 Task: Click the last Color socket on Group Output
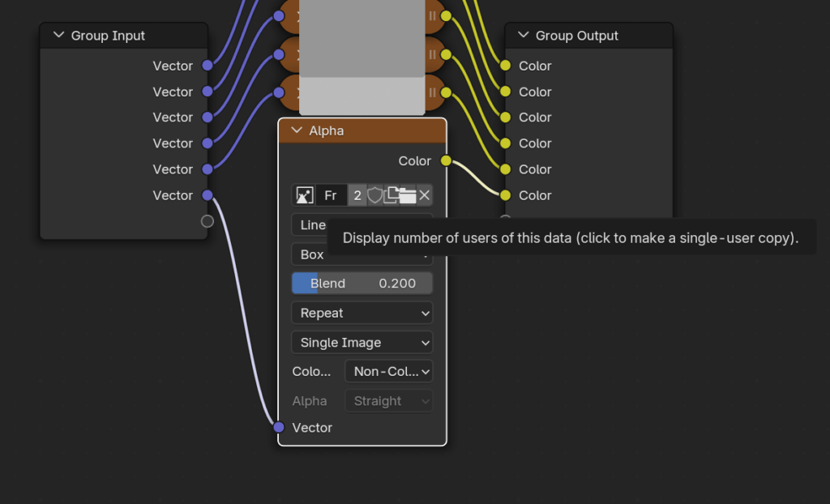coord(506,195)
